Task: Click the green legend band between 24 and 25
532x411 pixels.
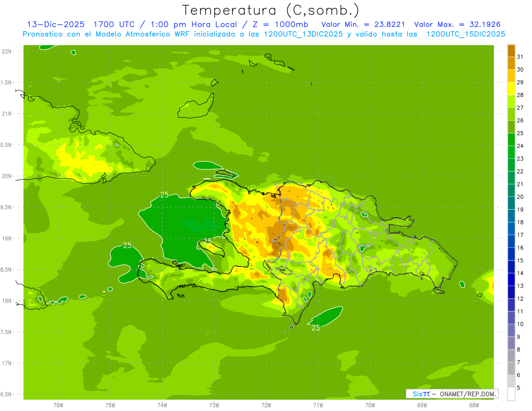Action: tap(511, 140)
